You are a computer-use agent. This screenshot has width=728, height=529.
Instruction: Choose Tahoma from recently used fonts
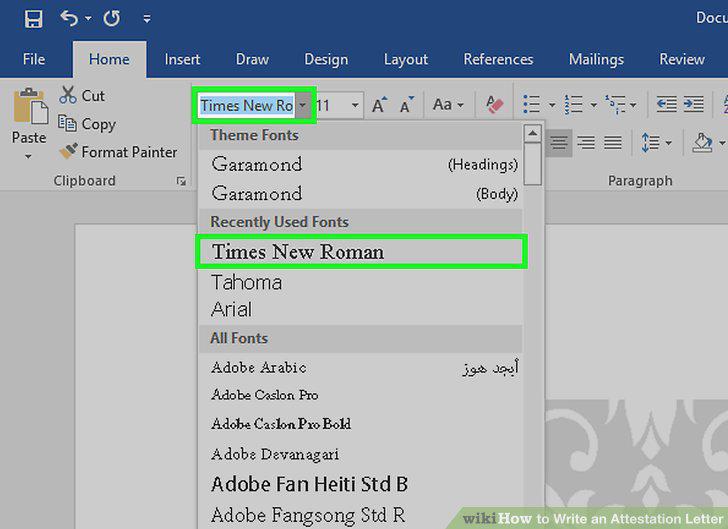coord(360,282)
